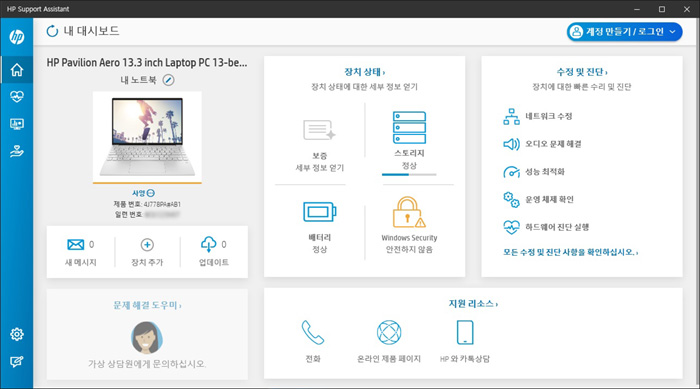Edit the 내 노트북 nickname pencil icon

pos(168,80)
